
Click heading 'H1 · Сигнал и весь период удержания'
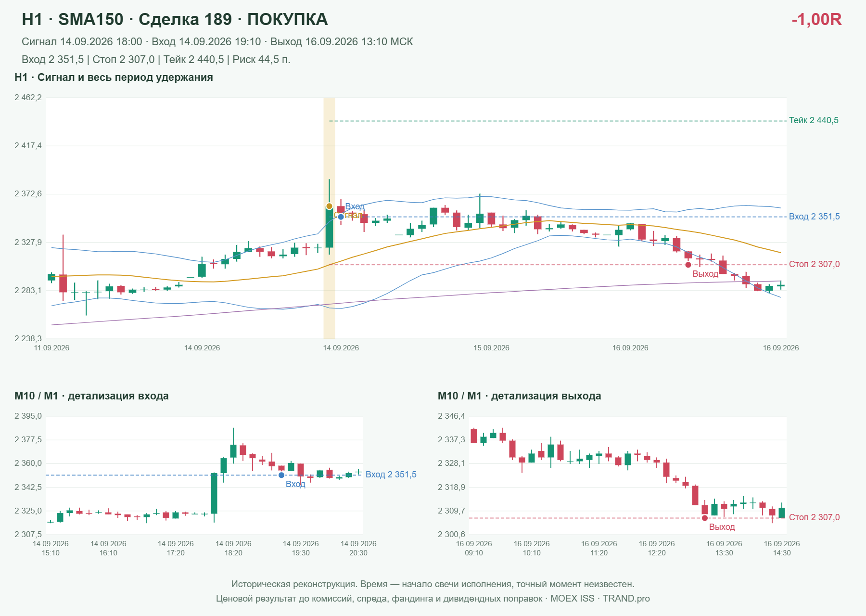pos(114,77)
